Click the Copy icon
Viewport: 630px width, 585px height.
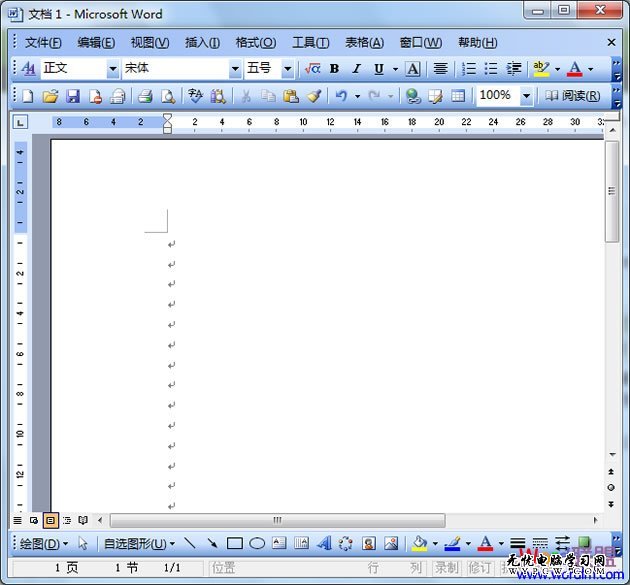(x=268, y=96)
